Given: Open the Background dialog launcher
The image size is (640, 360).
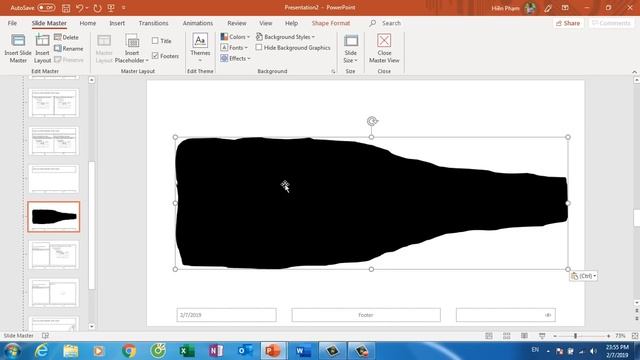Looking at the screenshot, I should [x=333, y=71].
